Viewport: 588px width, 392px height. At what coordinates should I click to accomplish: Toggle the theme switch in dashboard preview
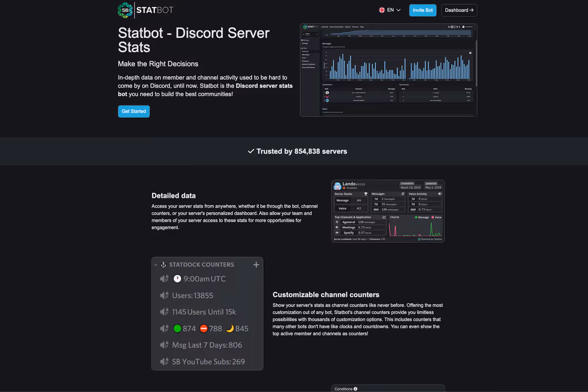(x=453, y=26)
